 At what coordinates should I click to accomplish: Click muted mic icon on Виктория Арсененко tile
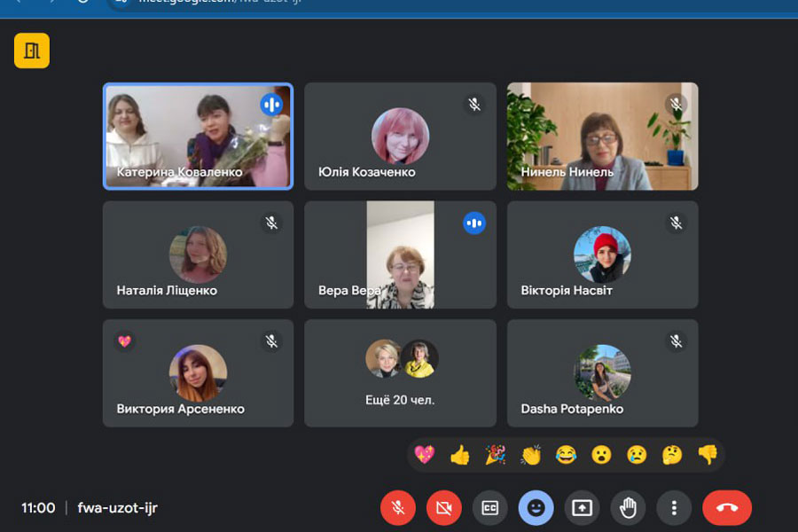tap(271, 341)
